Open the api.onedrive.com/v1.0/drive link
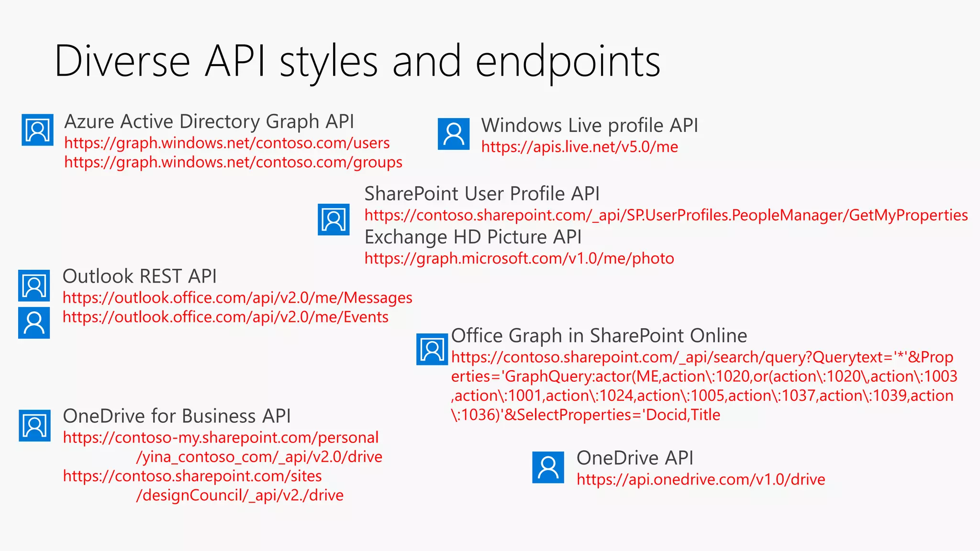 click(x=701, y=479)
